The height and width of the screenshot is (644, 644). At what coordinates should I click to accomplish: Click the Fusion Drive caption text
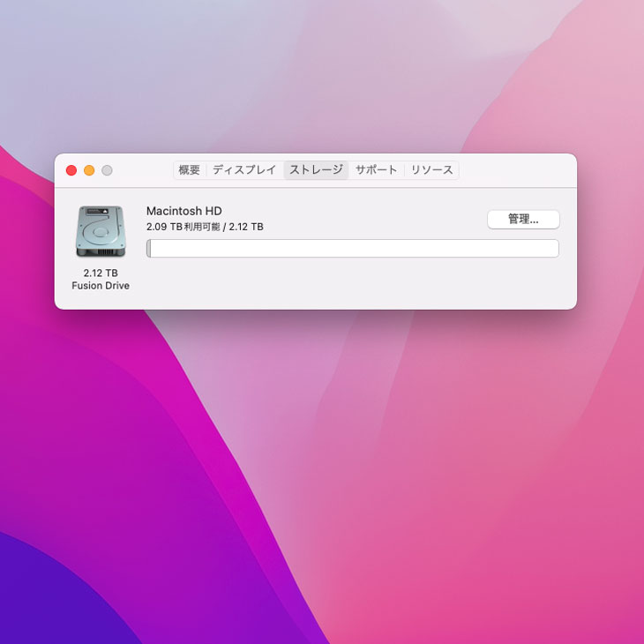101,286
